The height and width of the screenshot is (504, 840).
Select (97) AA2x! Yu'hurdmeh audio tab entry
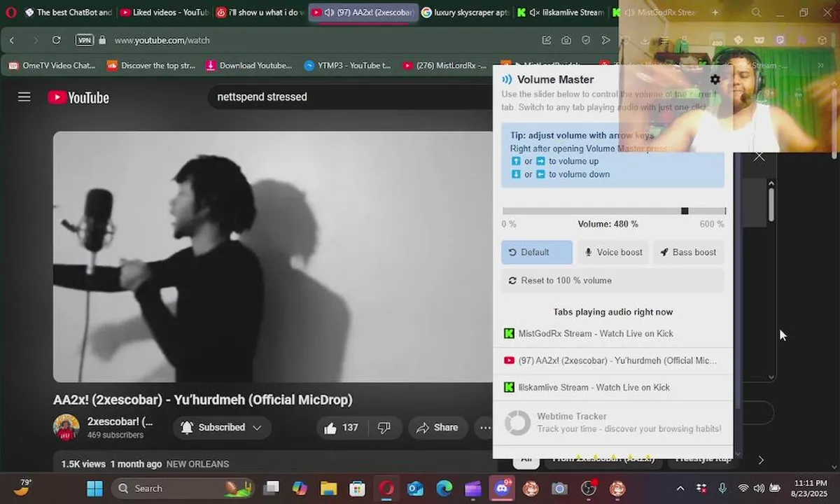point(612,360)
